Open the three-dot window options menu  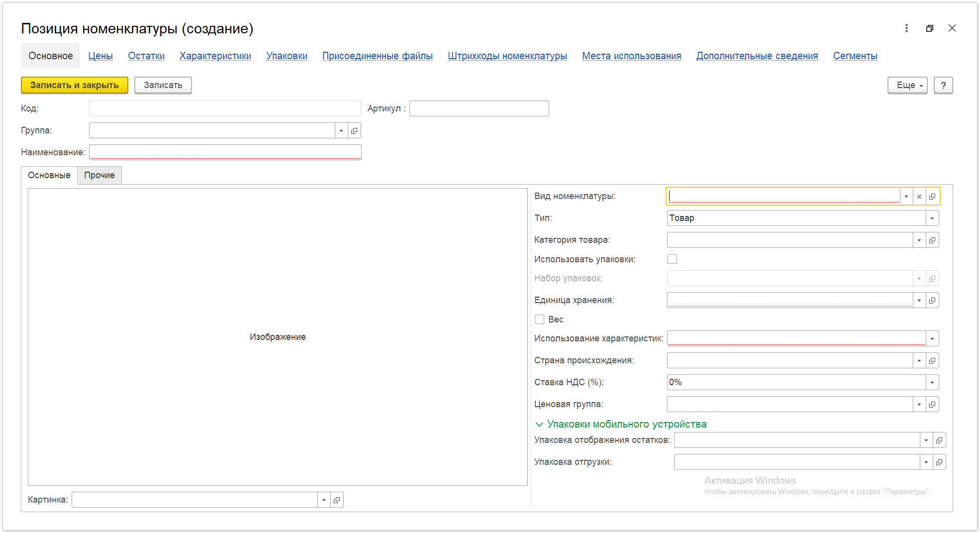click(906, 28)
